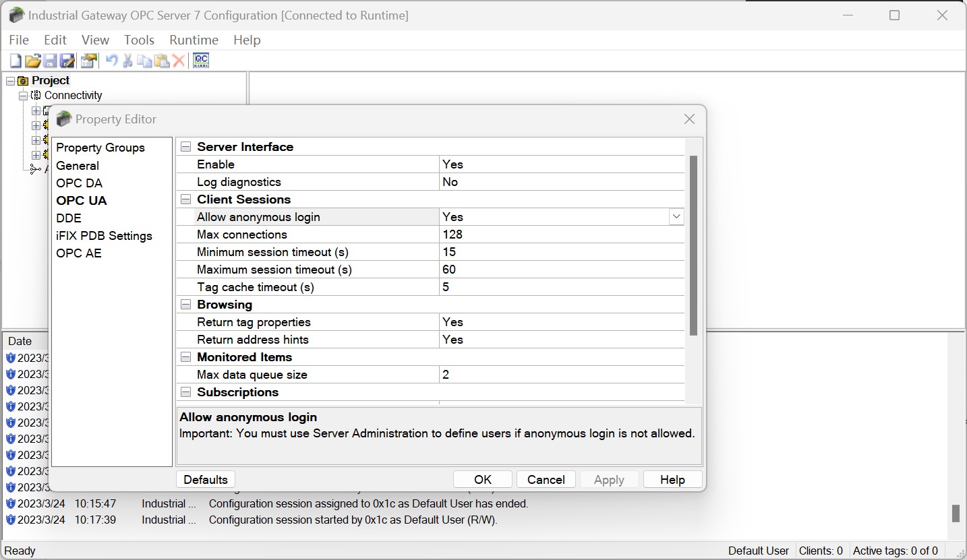Select the iFIX PDB Settings property group

click(x=104, y=236)
